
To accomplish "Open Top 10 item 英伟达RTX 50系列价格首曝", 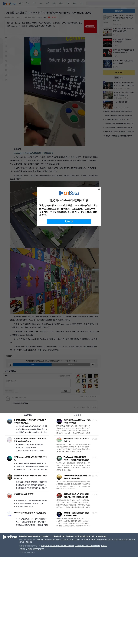I will pos(119,132).
